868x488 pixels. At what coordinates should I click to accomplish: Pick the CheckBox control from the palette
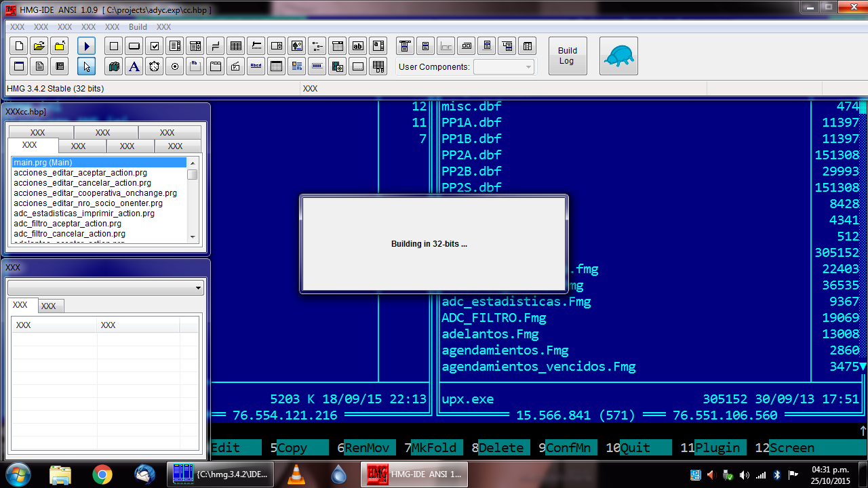coord(155,46)
